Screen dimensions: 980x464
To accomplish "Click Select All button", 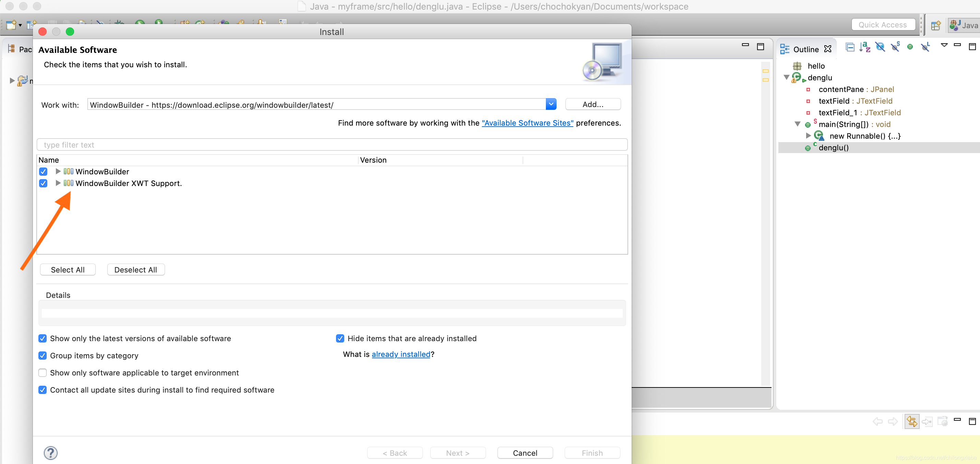I will pos(68,269).
